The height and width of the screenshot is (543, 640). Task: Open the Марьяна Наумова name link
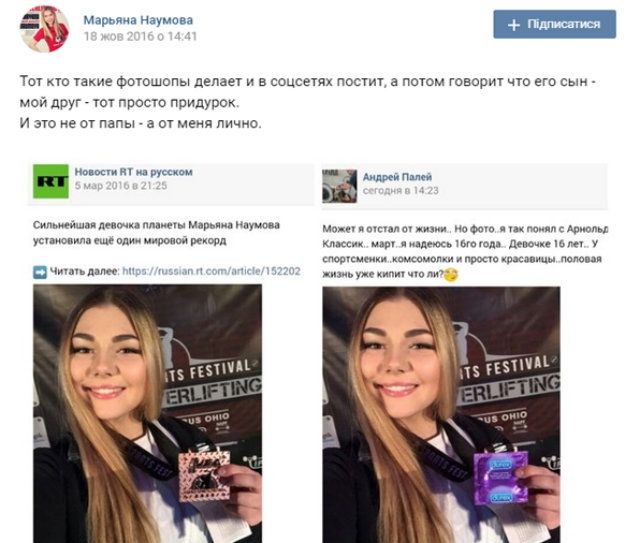tap(138, 20)
